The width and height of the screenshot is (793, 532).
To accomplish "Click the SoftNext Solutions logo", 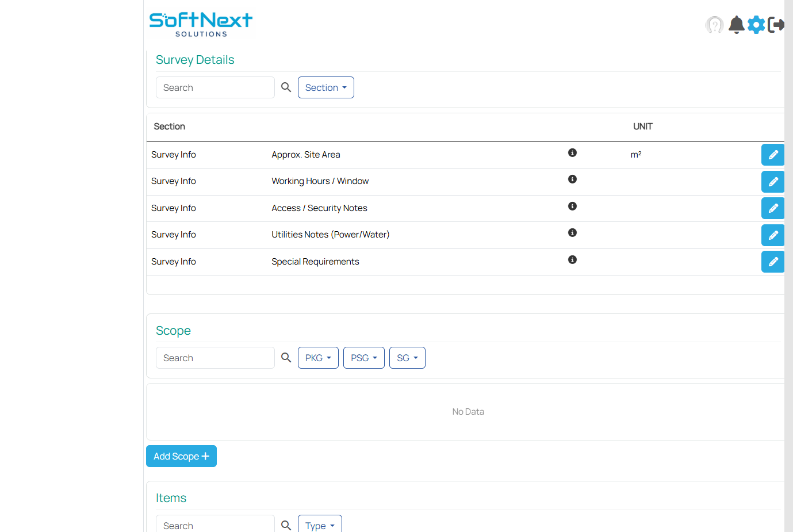I will pyautogui.click(x=201, y=23).
